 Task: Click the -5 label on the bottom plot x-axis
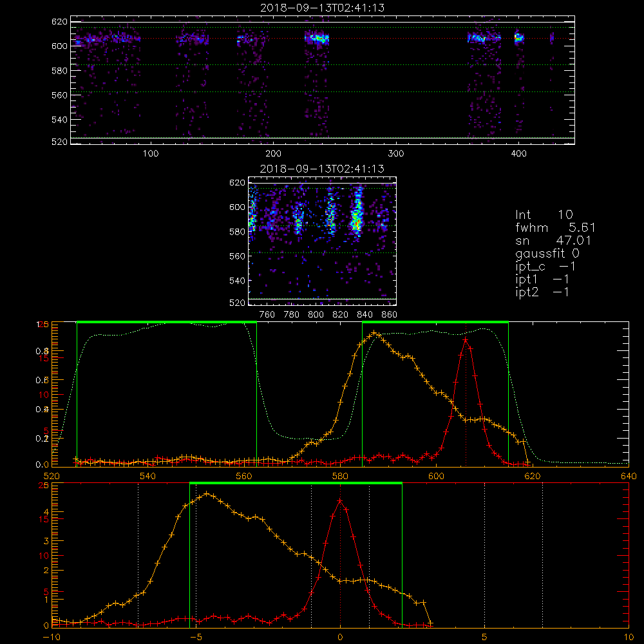click(196, 637)
